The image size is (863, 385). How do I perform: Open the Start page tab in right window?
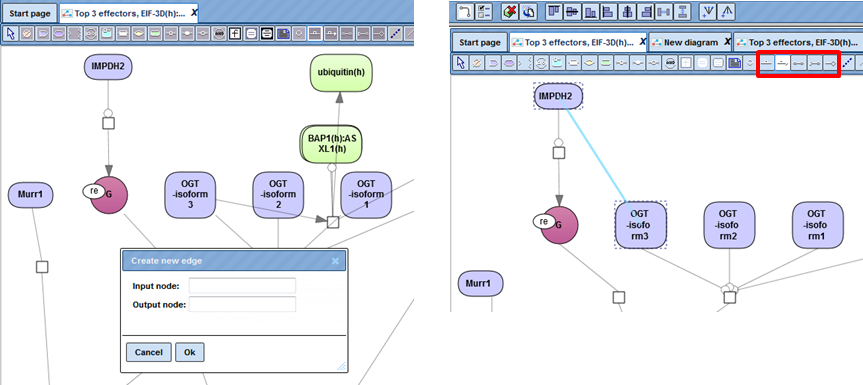tap(479, 42)
